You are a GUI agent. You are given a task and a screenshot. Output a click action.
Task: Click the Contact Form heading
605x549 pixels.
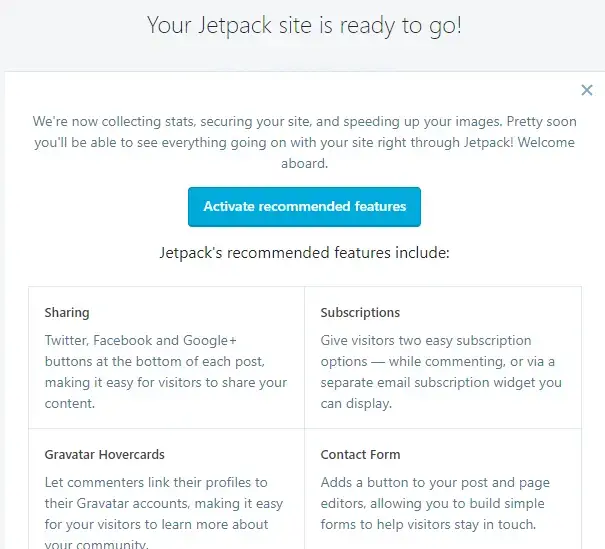coord(360,454)
